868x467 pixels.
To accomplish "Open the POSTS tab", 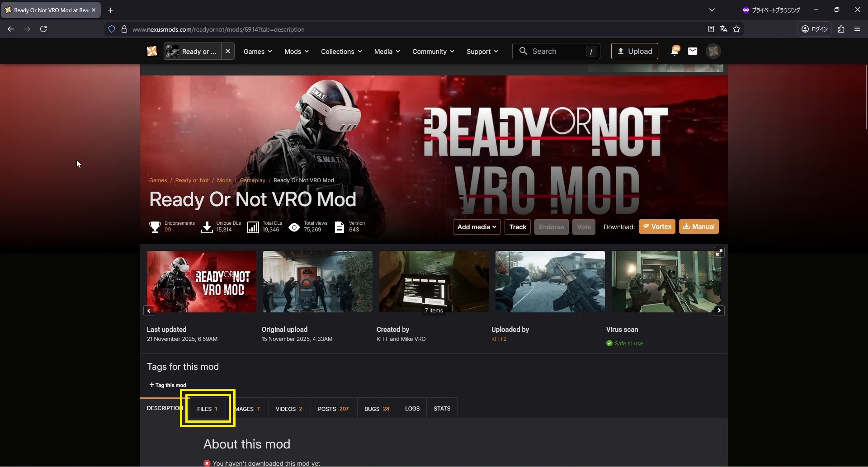I will tap(333, 409).
